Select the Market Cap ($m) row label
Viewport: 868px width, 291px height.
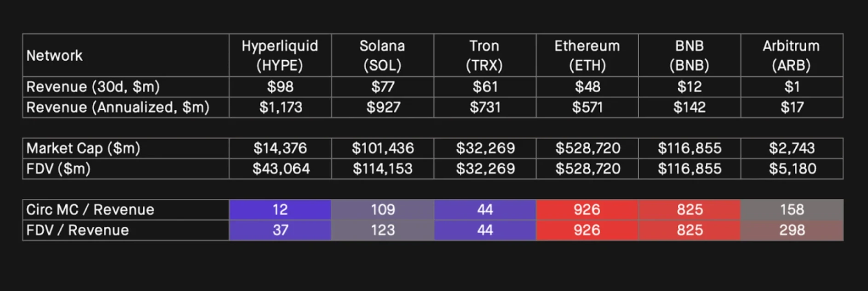click(83, 148)
